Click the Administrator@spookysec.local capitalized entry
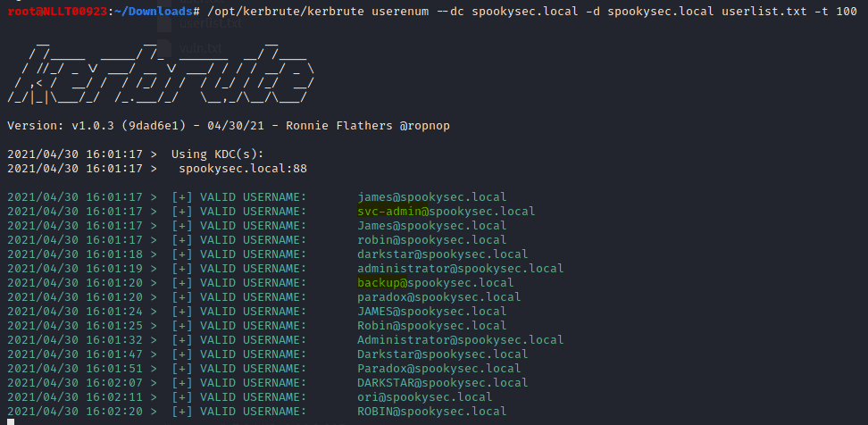868x425 pixels. click(461, 340)
